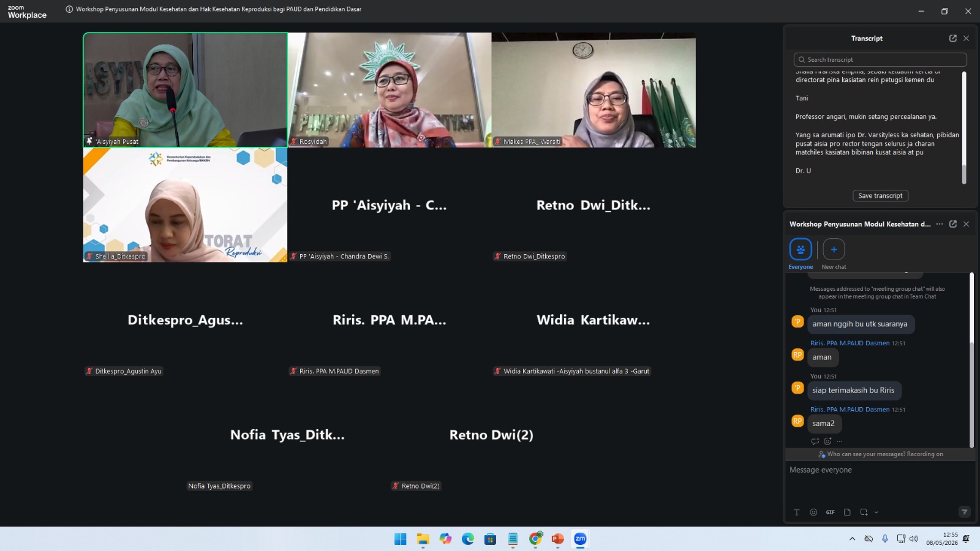This screenshot has width=980, height=551.
Task: Open Microsoft Store from the taskbar
Action: tap(490, 539)
